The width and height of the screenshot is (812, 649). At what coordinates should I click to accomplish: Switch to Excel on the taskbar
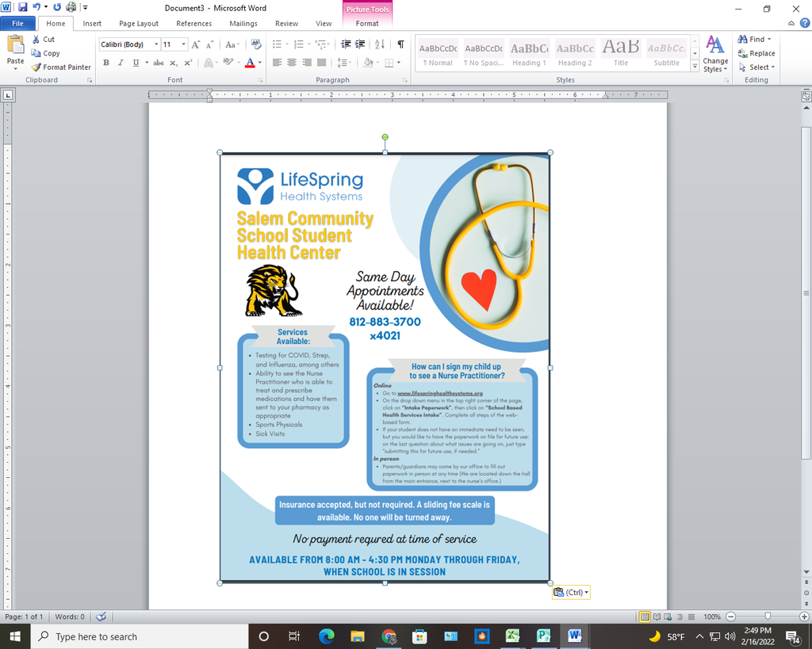(513, 636)
